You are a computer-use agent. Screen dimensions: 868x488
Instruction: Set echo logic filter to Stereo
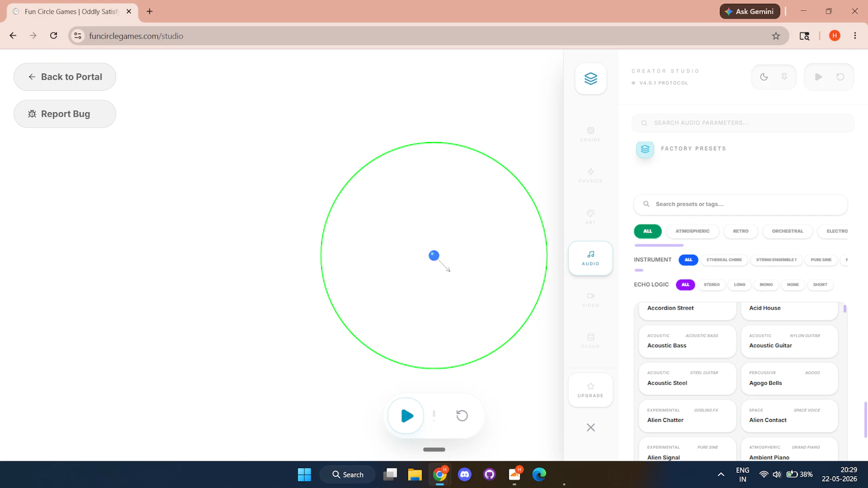click(x=712, y=285)
